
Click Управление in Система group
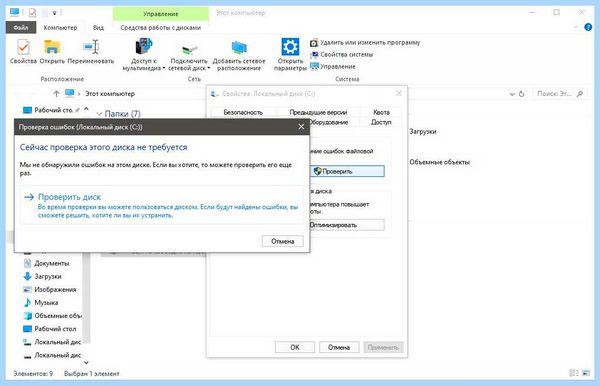tap(333, 67)
